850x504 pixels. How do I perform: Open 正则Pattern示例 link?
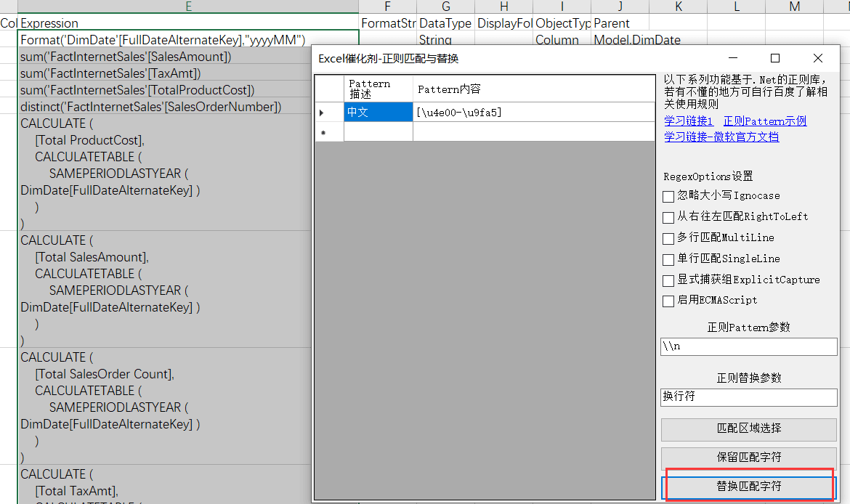tap(765, 121)
